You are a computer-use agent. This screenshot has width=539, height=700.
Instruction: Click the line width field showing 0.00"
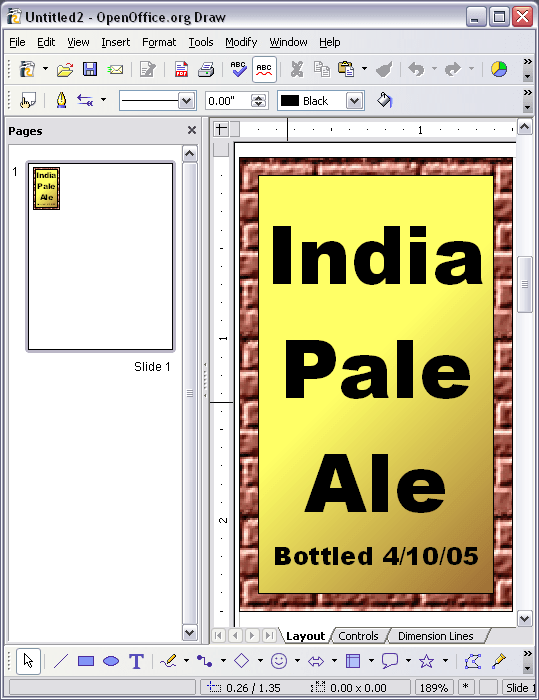click(228, 100)
